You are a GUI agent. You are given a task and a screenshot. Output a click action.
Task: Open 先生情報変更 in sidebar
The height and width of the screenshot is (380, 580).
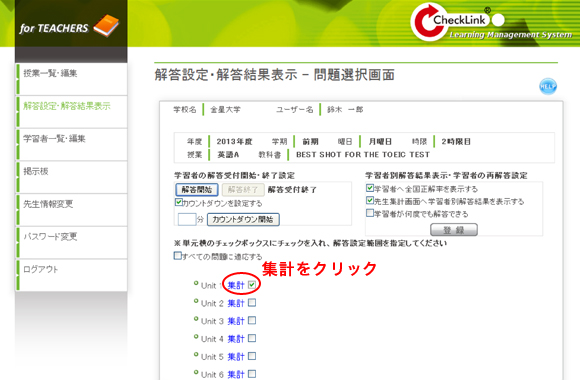(x=48, y=204)
